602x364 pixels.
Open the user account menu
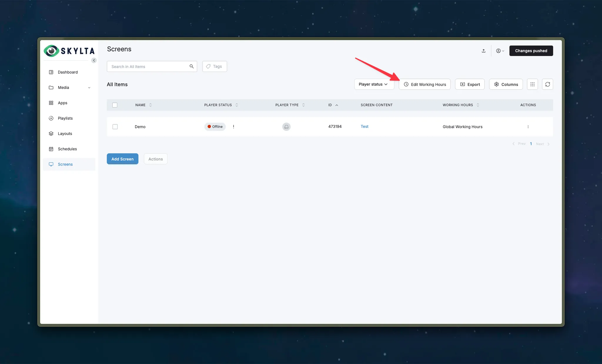(500, 51)
